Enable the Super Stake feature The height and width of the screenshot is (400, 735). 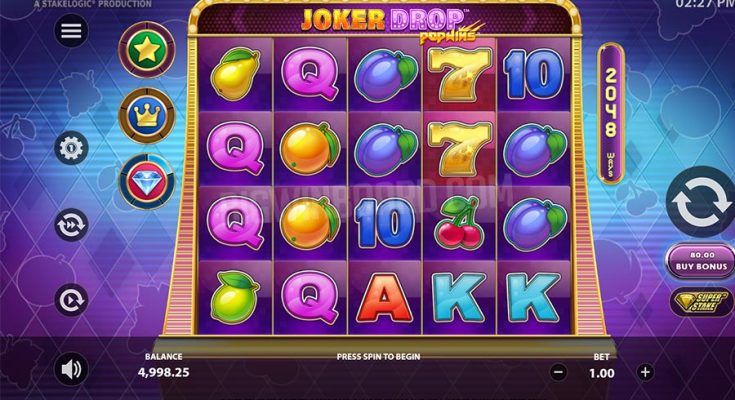(x=703, y=302)
